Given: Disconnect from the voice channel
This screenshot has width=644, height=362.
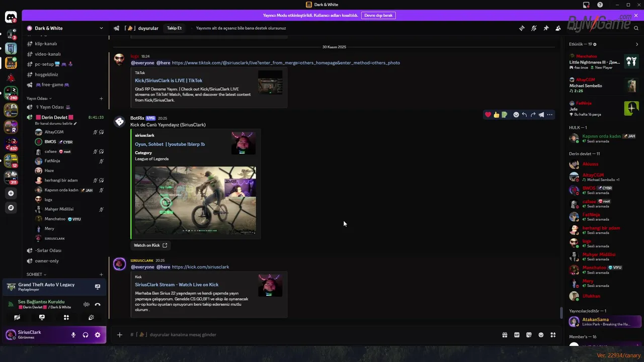Looking at the screenshot, I should coord(98,304).
